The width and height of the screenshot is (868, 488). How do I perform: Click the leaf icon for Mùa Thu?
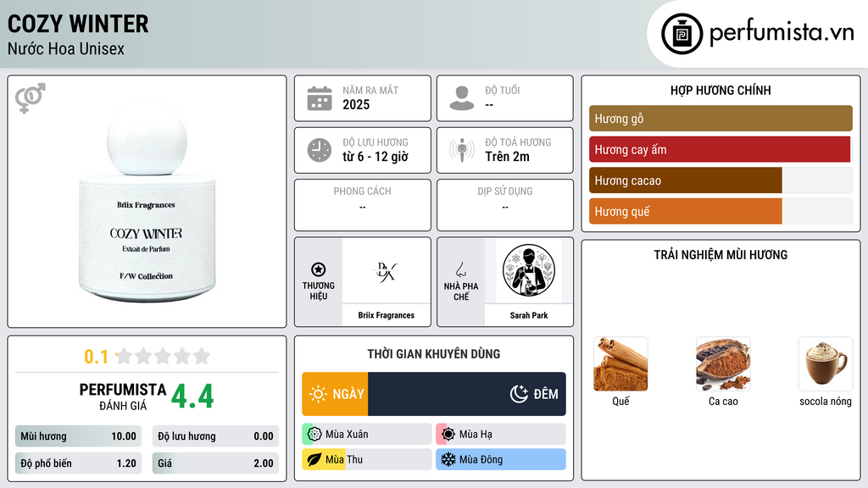(x=314, y=460)
